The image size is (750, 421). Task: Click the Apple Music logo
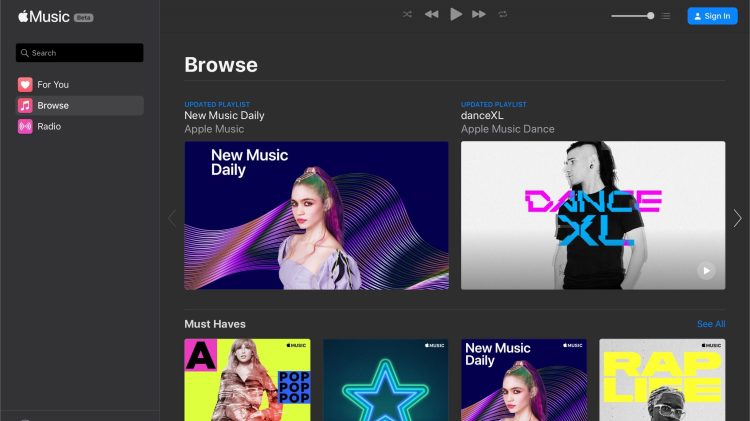44,17
